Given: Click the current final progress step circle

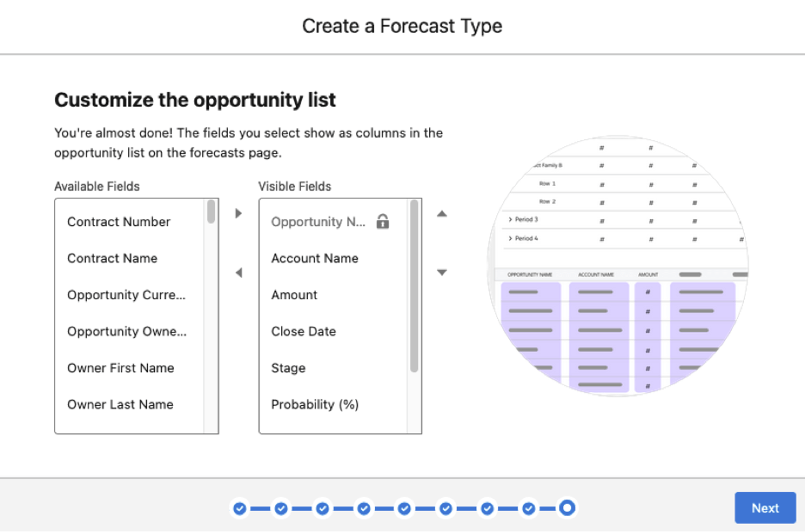Looking at the screenshot, I should [x=567, y=508].
